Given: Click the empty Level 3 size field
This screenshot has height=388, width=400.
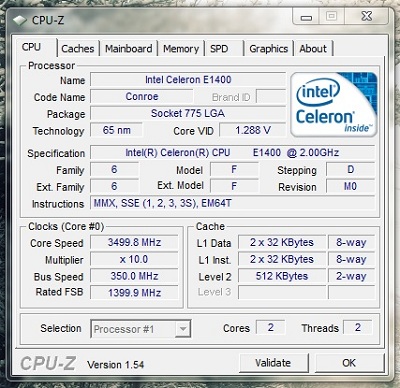Looking at the screenshot, I should pyautogui.click(x=282, y=292).
